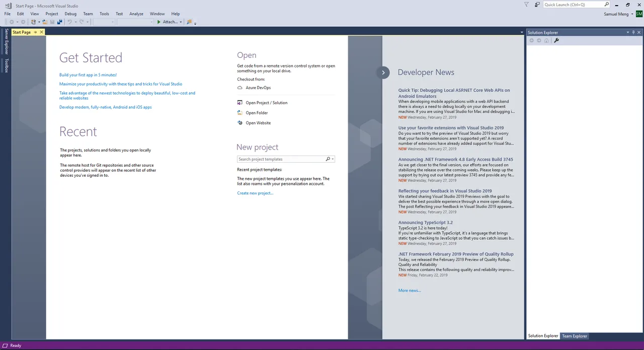Close the Solution Explorer panel
Viewport: 644px width, 350px height.
click(639, 32)
